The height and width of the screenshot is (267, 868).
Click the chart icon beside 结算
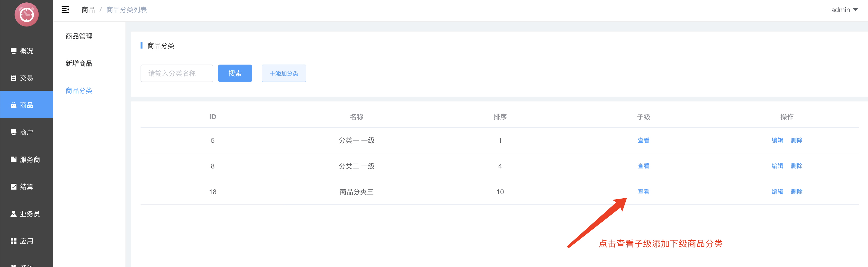click(14, 187)
